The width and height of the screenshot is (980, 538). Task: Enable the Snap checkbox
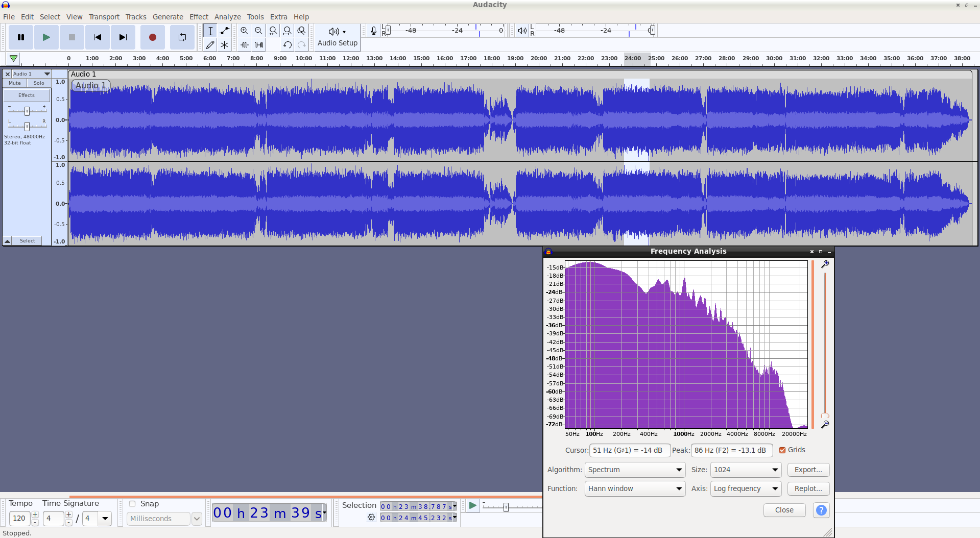132,504
